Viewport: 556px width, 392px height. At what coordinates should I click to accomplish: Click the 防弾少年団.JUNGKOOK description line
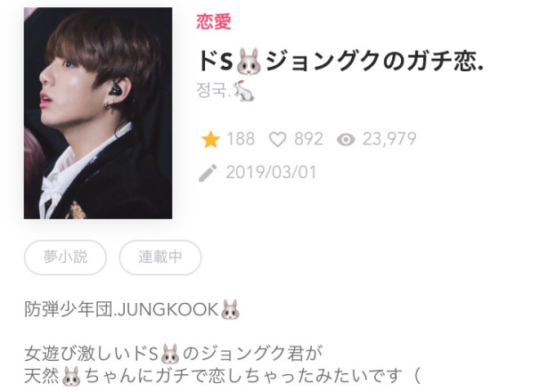132,309
